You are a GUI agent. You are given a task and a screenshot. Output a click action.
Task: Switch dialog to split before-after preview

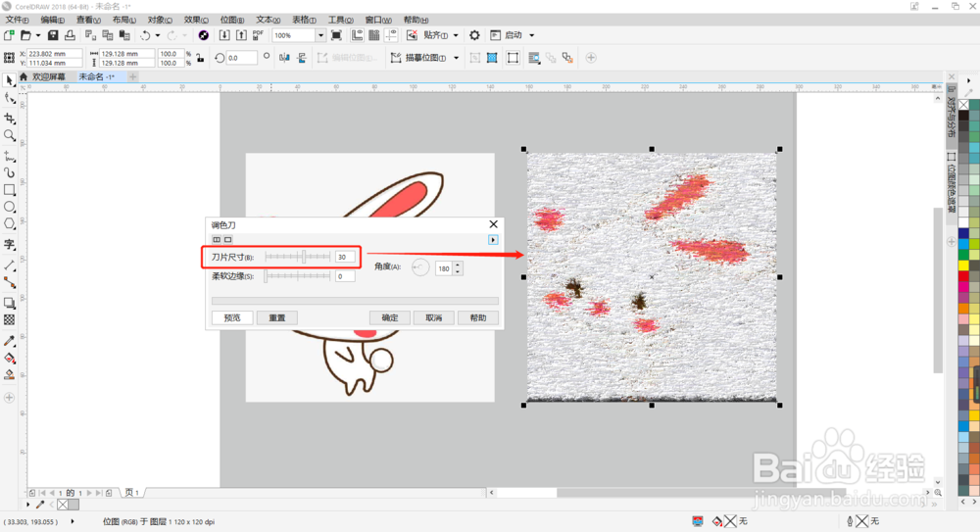[x=217, y=239]
